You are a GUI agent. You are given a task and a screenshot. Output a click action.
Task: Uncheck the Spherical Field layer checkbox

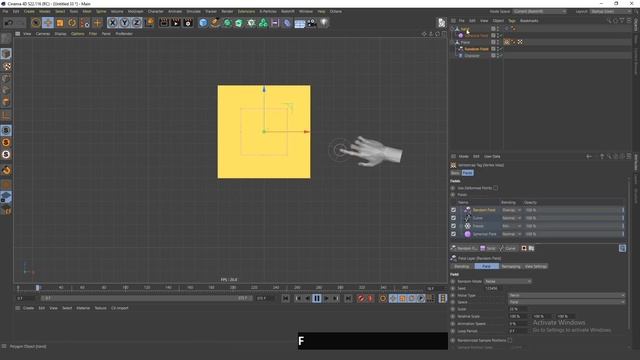click(453, 234)
